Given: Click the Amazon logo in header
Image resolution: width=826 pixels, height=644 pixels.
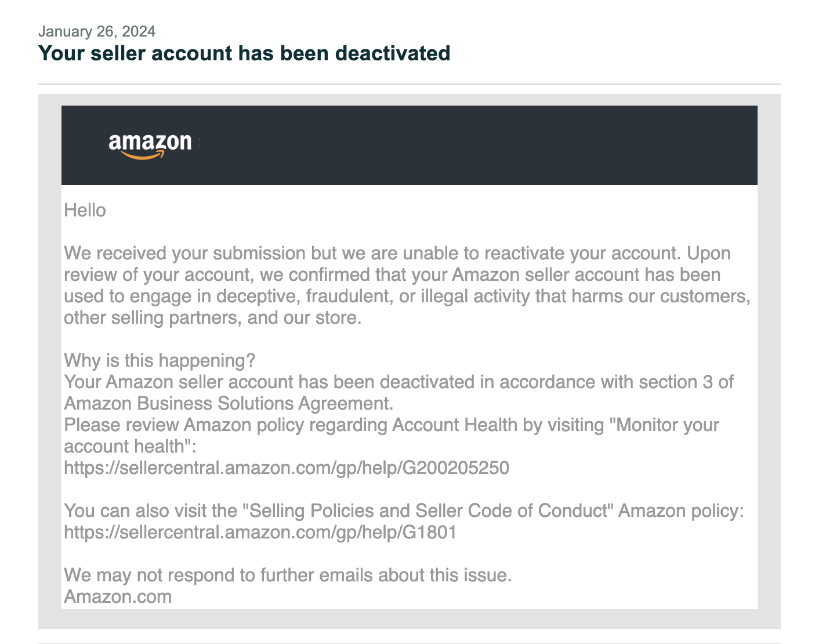Looking at the screenshot, I should [150, 146].
